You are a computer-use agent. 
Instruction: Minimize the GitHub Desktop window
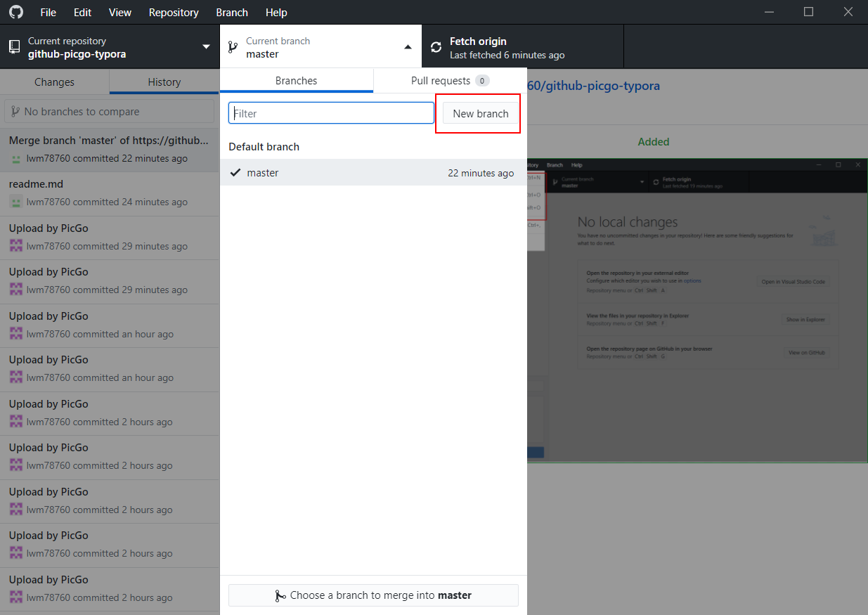point(769,12)
